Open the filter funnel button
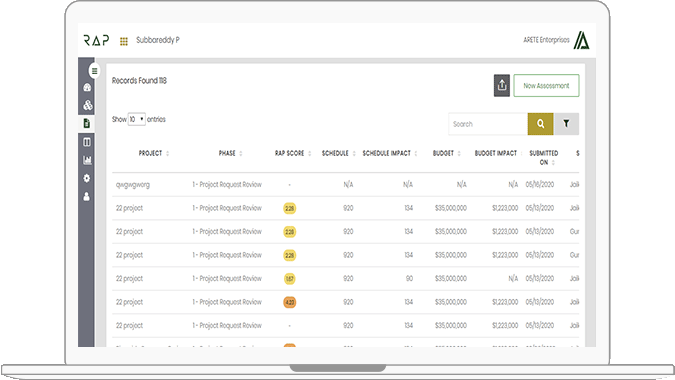Screen dimensions: 675x380 [566, 124]
